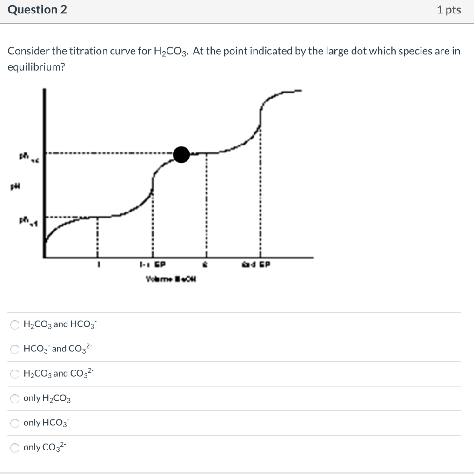Choose the "only H2CO3" answer option
The image size is (474, 476).
14,398
